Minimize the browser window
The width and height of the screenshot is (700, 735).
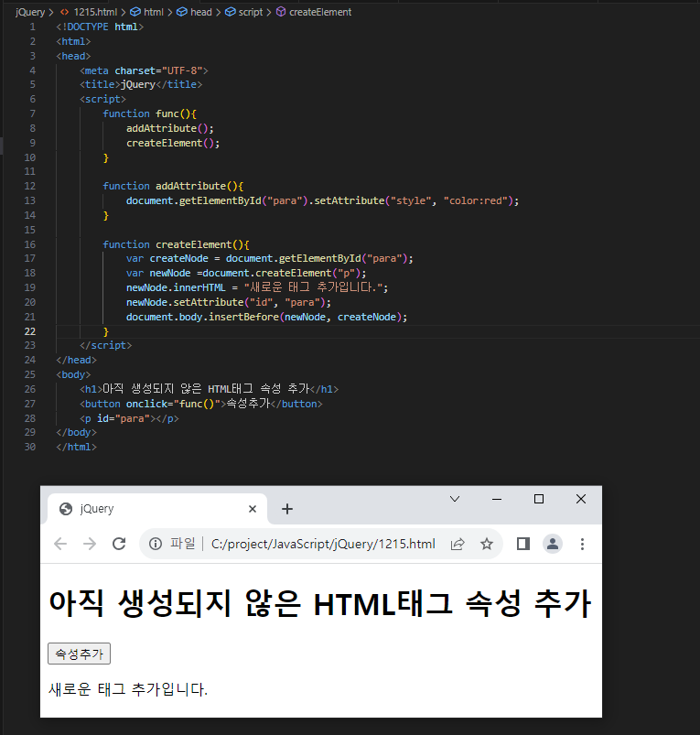coord(497,499)
